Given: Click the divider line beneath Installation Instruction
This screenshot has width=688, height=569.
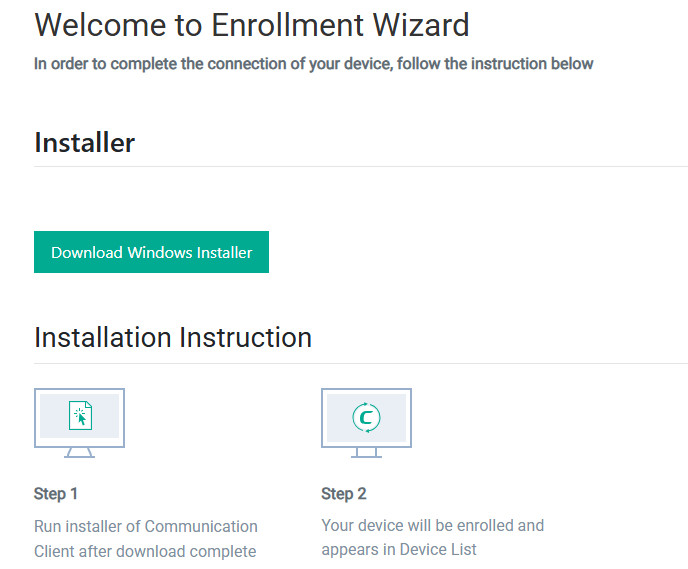Looking at the screenshot, I should click(361, 363).
